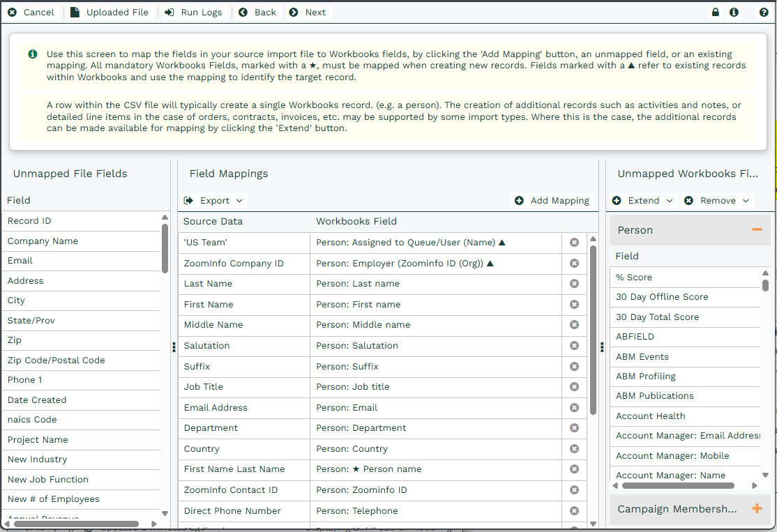Click Field Mappings vertical scrollbar thumb

593,330
